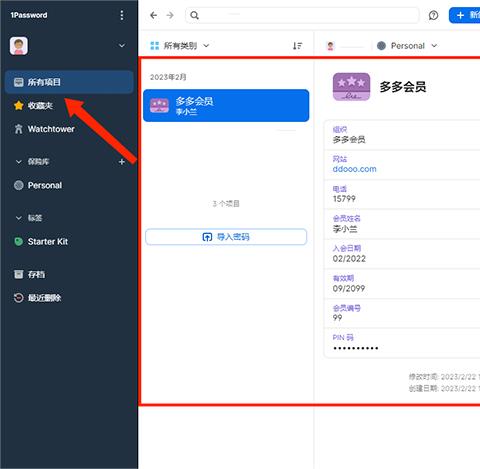Open the help question-mark icon
The image size is (480, 469).
point(433,15)
